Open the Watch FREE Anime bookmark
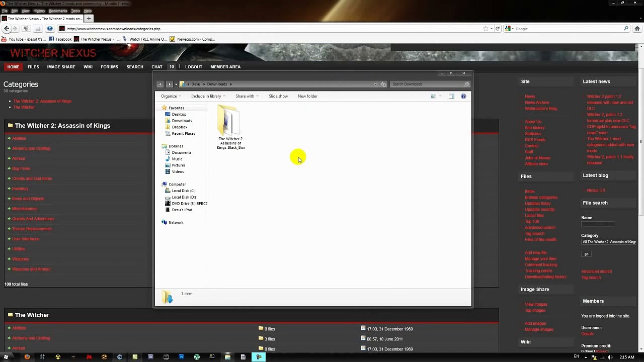Viewport: 644px width, 362px height. click(144, 39)
